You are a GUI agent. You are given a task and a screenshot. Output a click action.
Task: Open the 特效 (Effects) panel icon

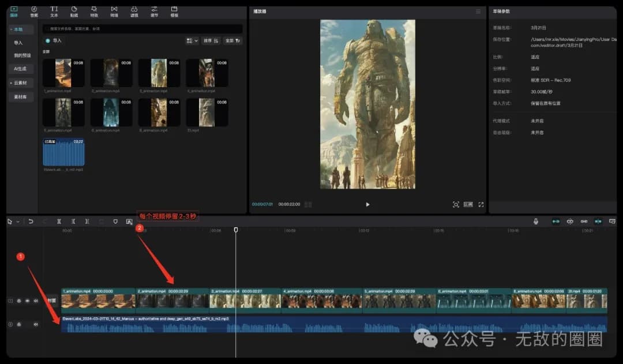[x=94, y=11]
